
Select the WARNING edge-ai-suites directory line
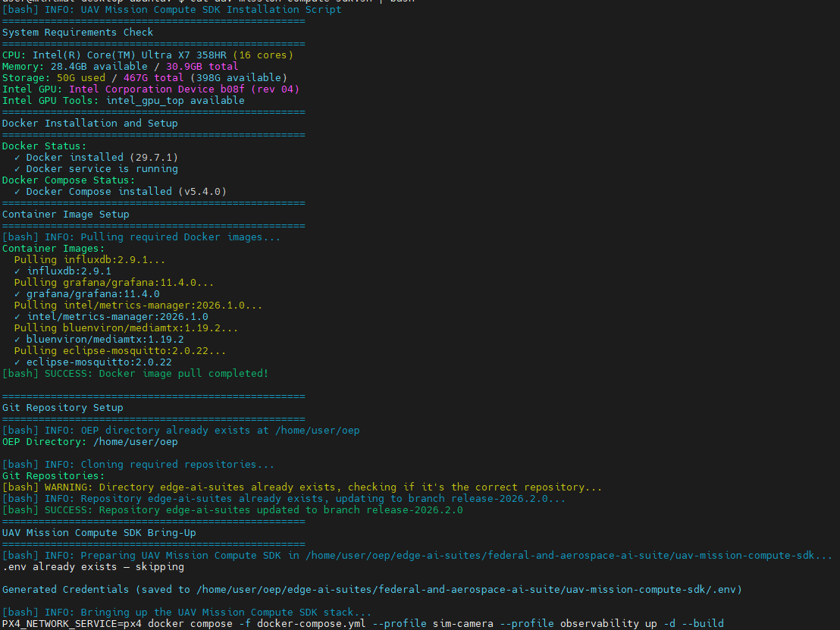302,487
